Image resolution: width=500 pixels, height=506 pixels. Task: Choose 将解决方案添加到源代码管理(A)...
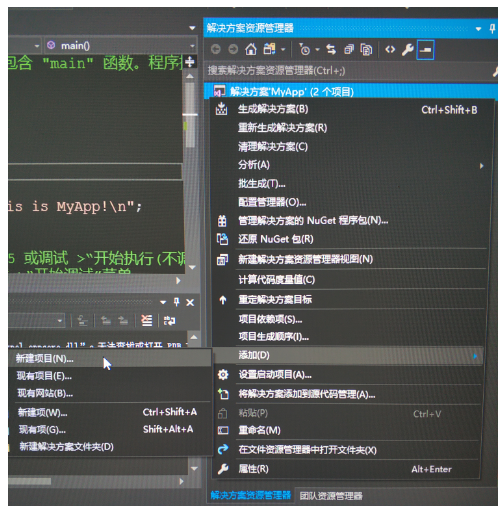348,394
